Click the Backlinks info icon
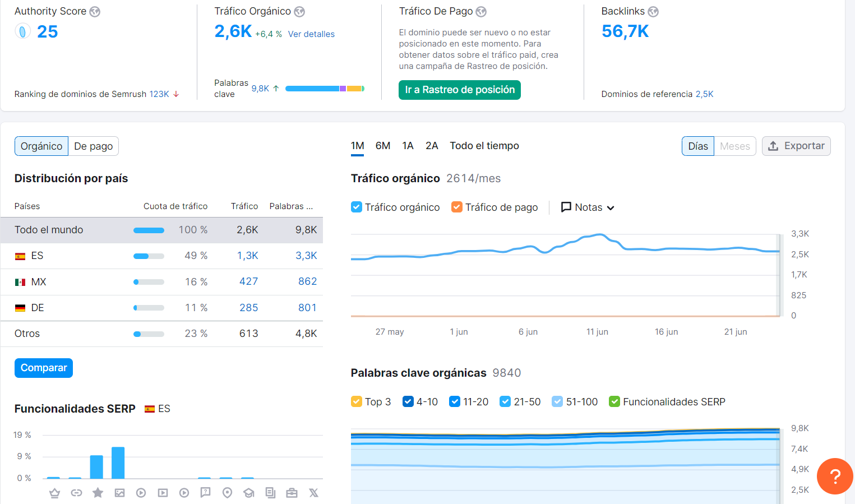855x504 pixels. coord(653,12)
